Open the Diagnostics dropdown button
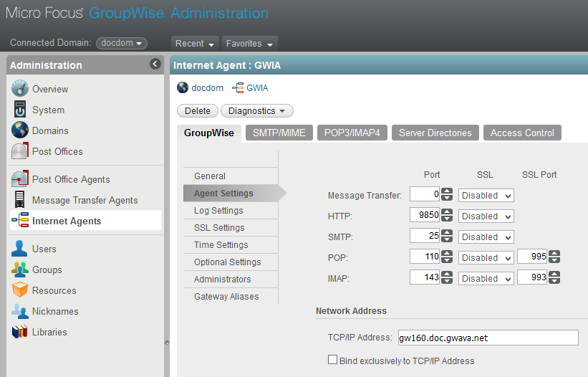 click(257, 110)
